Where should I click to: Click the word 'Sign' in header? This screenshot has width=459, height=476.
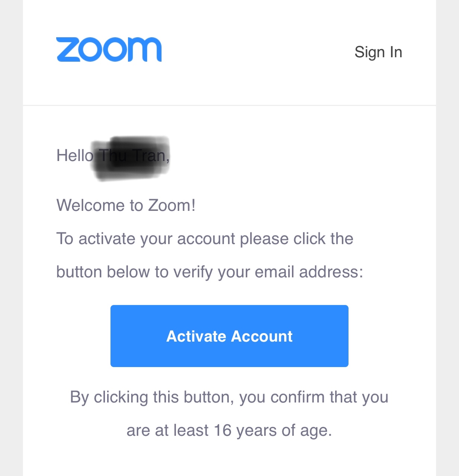point(370,53)
